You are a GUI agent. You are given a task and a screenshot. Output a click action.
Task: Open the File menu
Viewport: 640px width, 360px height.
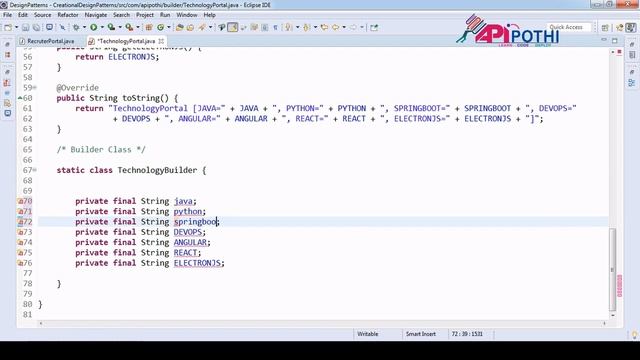[7, 15]
